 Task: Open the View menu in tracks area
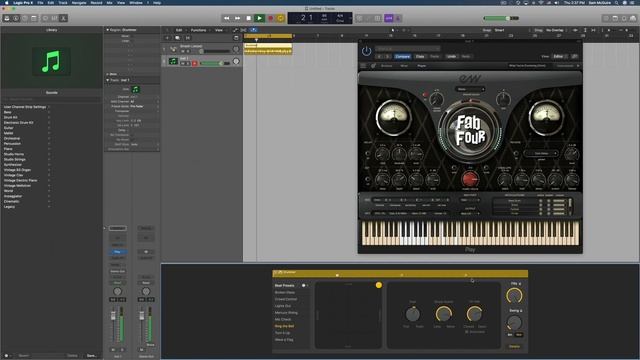tap(219, 30)
